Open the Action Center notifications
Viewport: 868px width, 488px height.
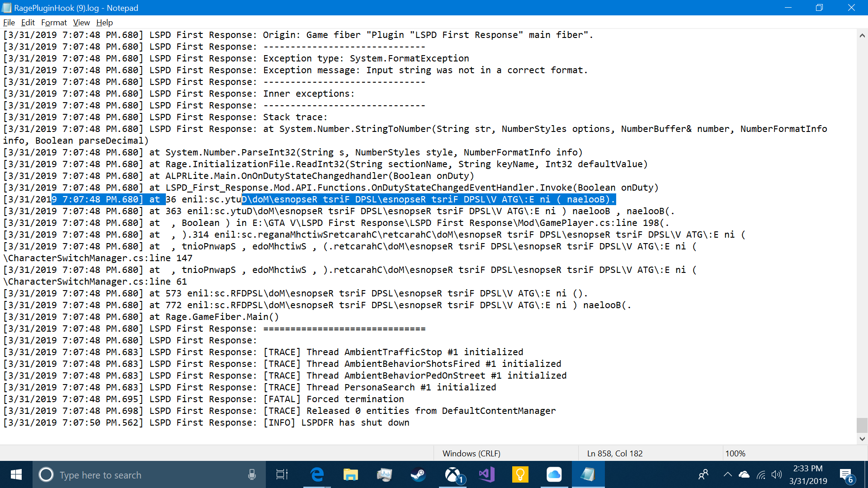pos(846,475)
